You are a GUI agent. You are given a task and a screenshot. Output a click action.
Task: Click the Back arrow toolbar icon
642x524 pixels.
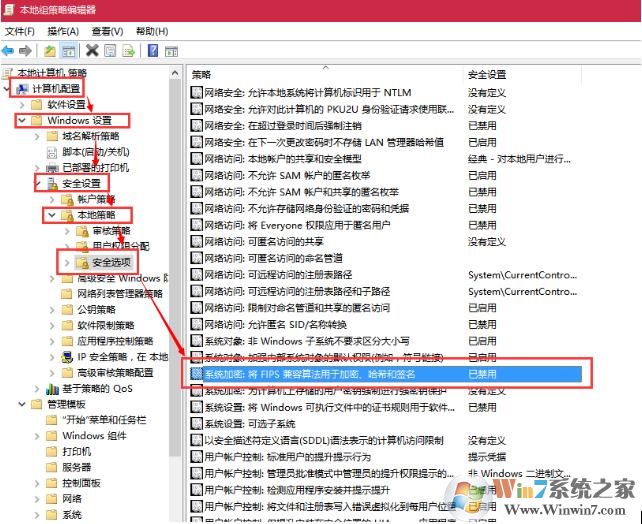[9, 50]
